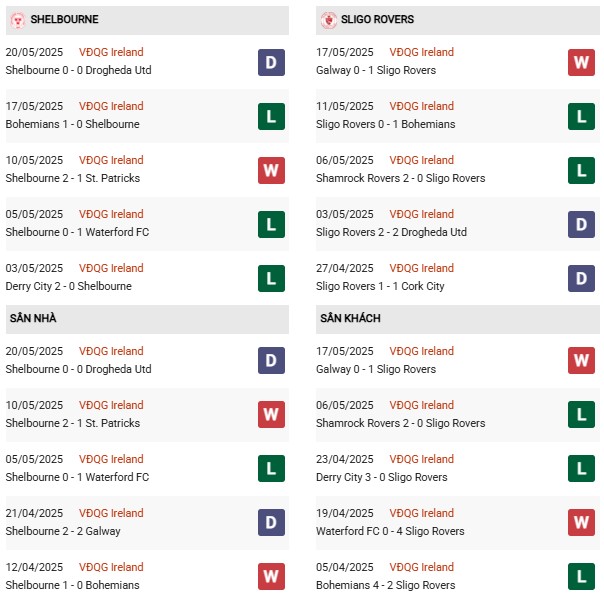604x596 pixels.
Task: Click D badge for Shelbourne 2-2 Galway
Action: (271, 523)
